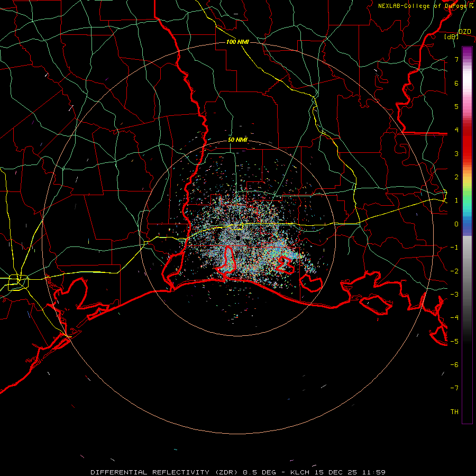476x476 pixels.
Task: Click the ZDR color scale bar
Action: (467, 235)
